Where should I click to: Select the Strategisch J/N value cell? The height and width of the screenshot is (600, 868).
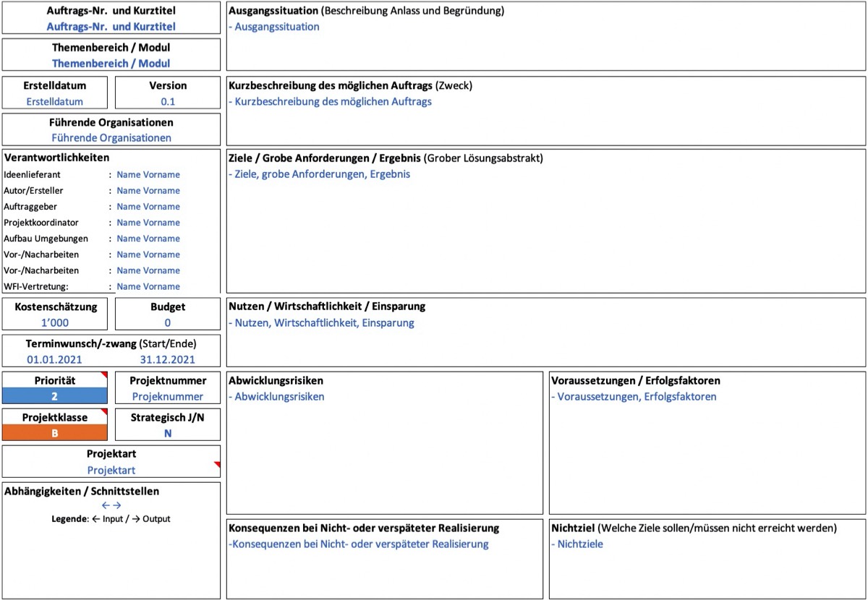pos(168,433)
